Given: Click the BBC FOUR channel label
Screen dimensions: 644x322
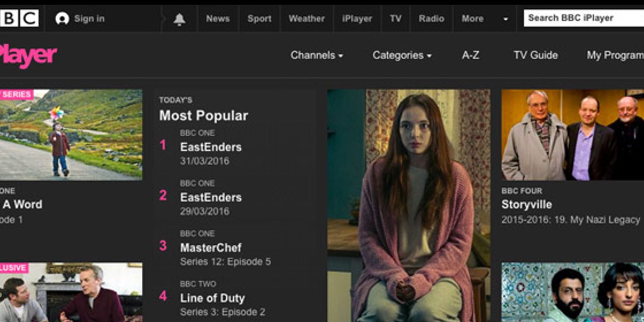Looking at the screenshot, I should point(522,191).
